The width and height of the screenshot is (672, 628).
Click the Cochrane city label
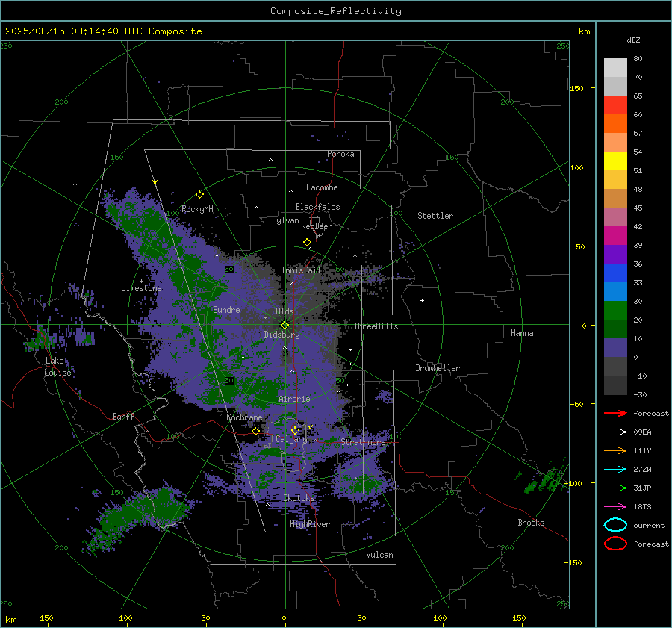(x=244, y=417)
